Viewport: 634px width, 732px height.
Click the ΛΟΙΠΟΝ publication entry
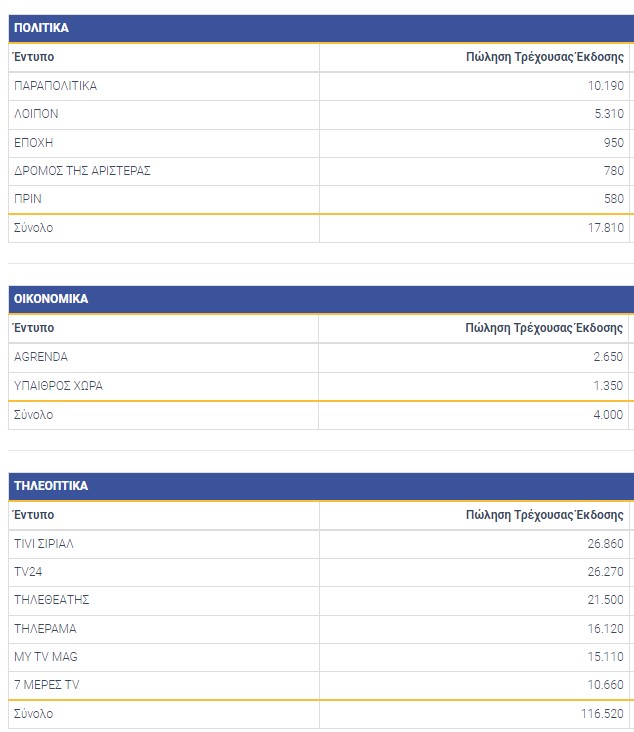pyautogui.click(x=36, y=114)
